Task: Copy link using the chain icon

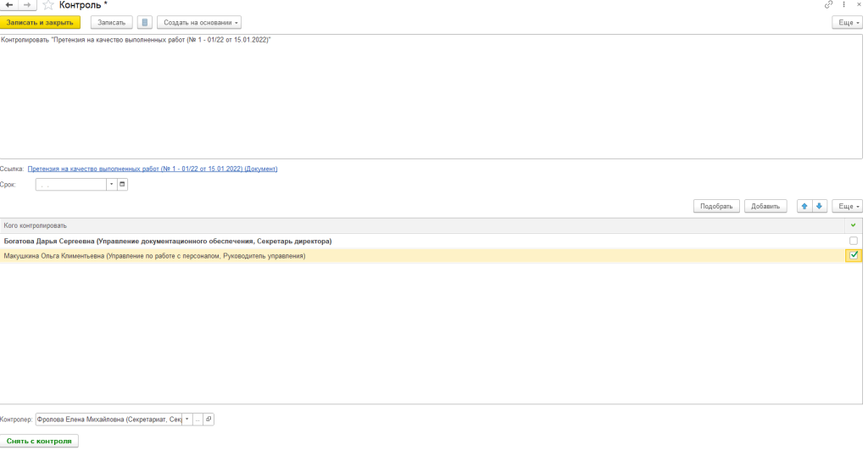Action: click(x=828, y=5)
